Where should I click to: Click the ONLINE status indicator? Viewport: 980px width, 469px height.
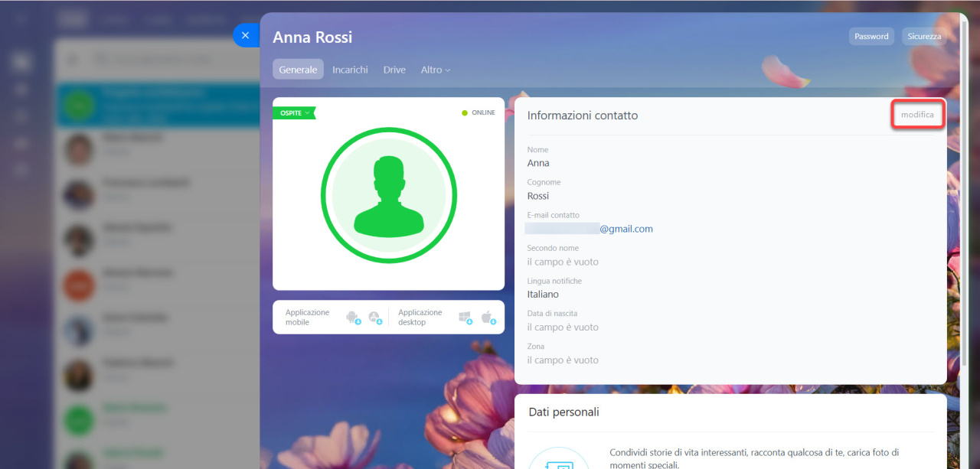click(479, 112)
